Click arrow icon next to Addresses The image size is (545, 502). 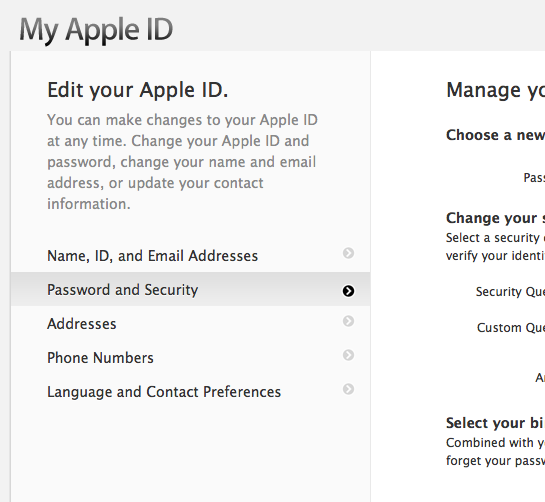pos(348,321)
